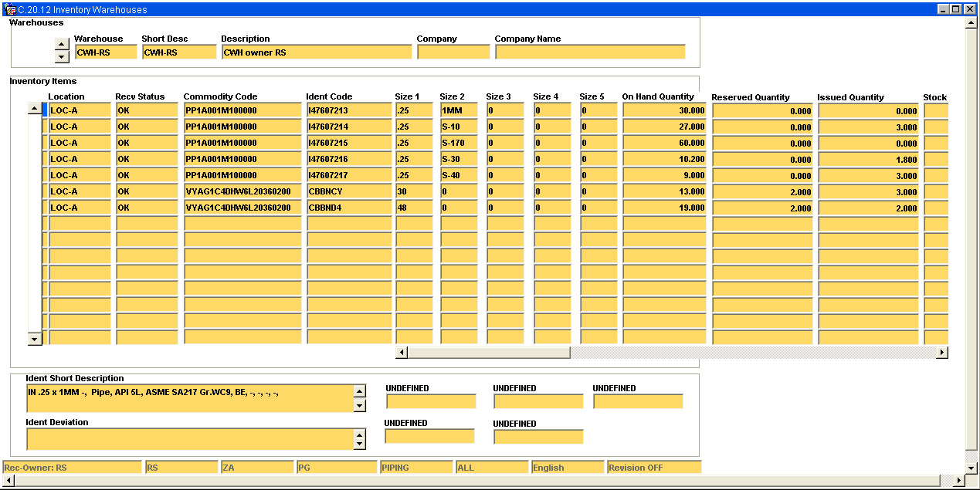Click the Warehouses record scroll up arrow
The height and width of the screenshot is (490, 980).
coord(62,45)
